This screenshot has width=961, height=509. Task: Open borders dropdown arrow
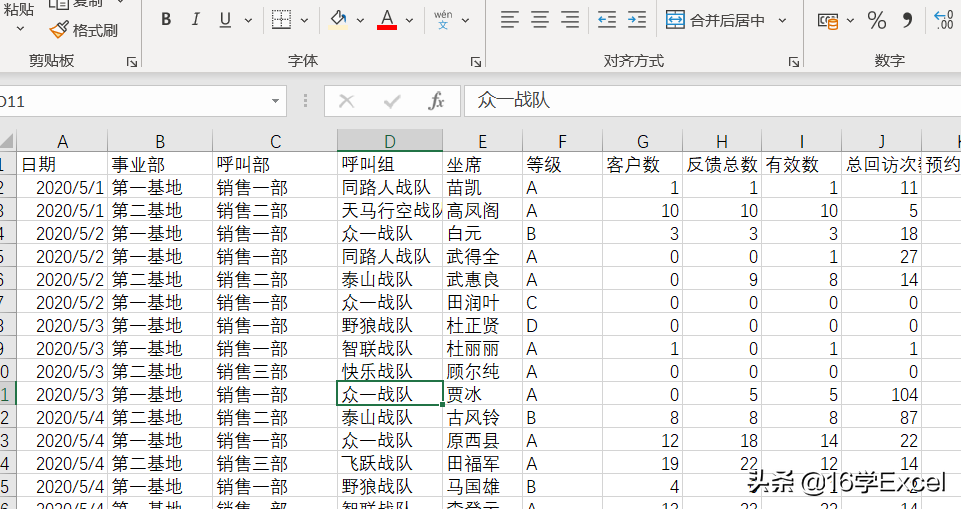[305, 20]
